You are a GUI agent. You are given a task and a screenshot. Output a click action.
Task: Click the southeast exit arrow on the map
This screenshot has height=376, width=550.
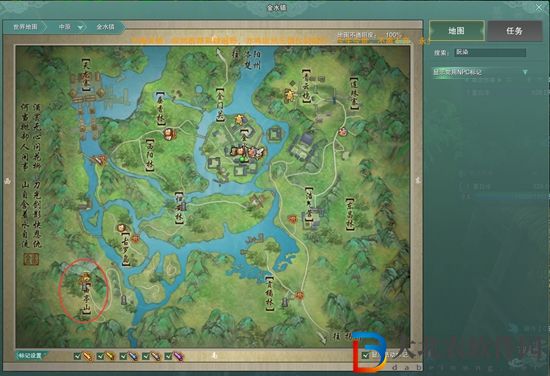[322, 336]
